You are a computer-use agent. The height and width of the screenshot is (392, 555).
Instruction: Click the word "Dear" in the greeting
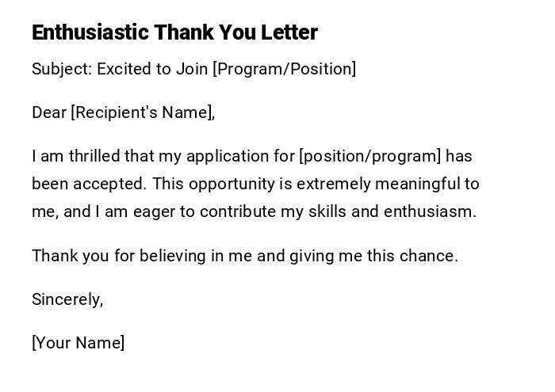(x=49, y=112)
